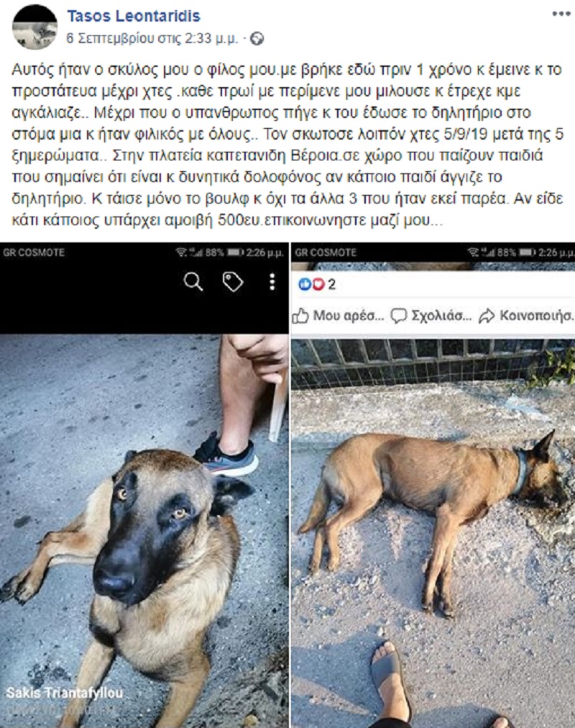Click the Sakis Triantafyllou watermark text

65,693
